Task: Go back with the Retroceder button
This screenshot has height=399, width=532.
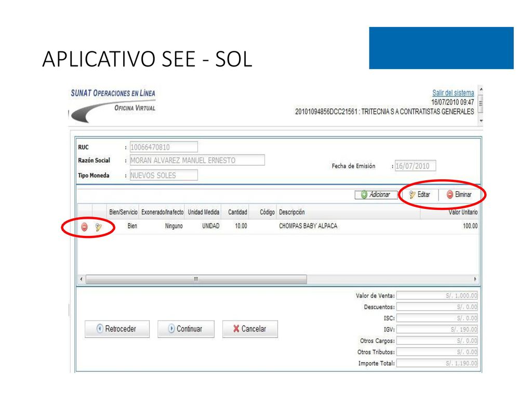Action: (117, 329)
